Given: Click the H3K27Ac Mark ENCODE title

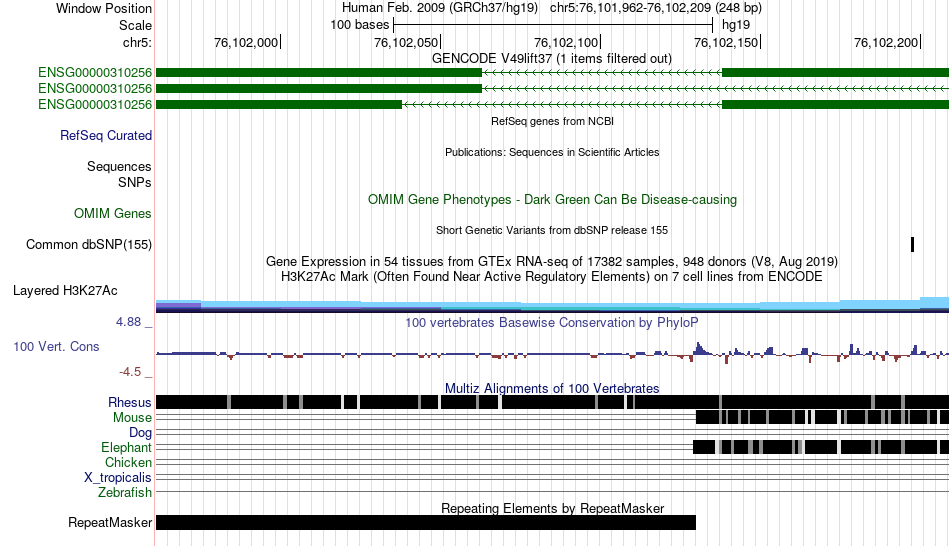Looking at the screenshot, I should (552, 277).
